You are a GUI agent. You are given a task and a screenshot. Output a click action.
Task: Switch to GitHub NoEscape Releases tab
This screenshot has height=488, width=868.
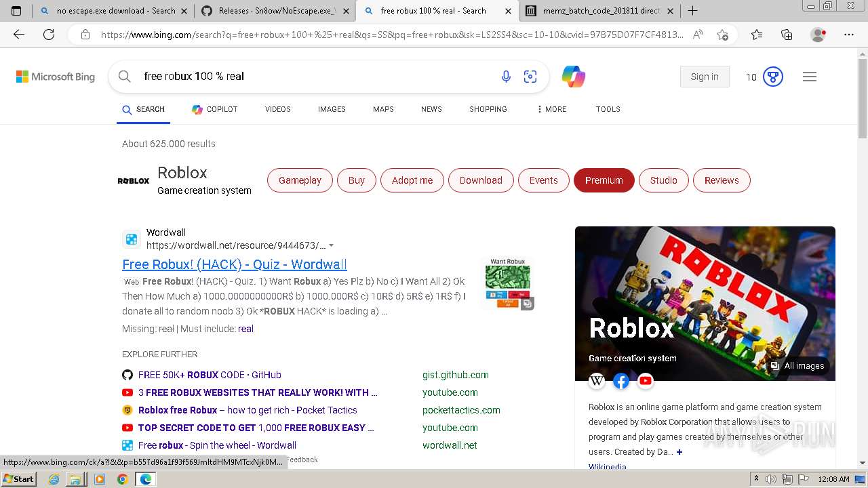pyautogui.click(x=275, y=11)
